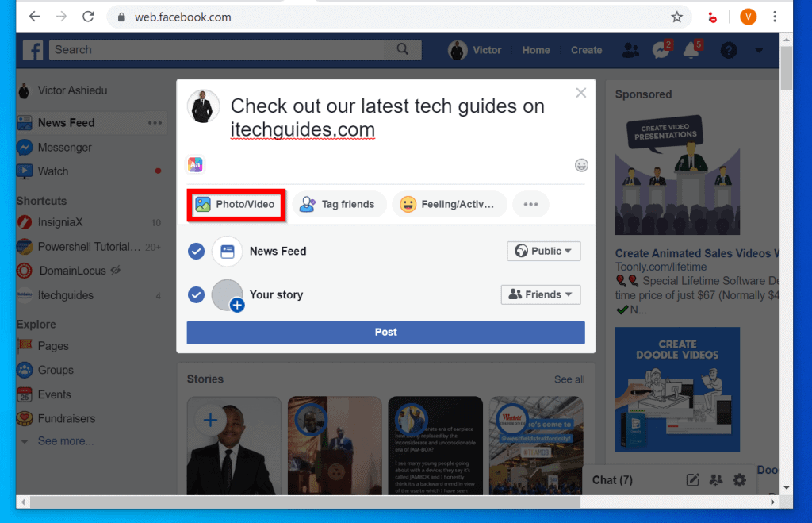Click Feeling/Activity button
Viewport: 812px width, 523px height.
pyautogui.click(x=449, y=204)
